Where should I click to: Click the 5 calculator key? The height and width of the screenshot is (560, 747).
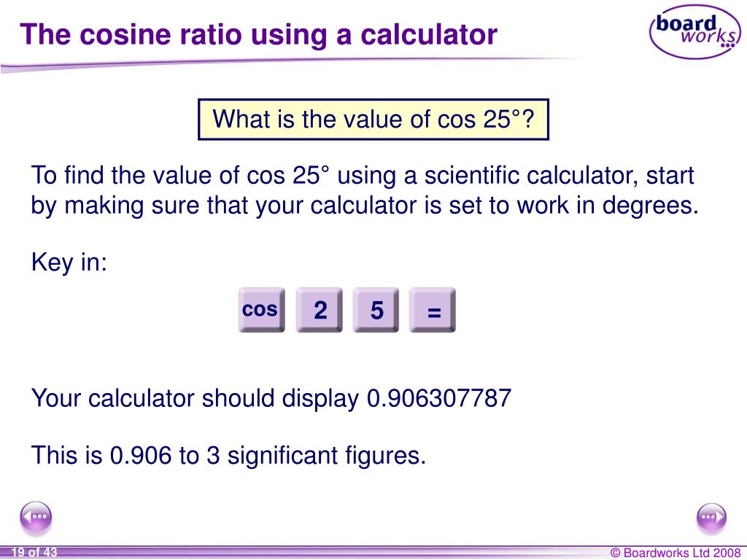click(376, 309)
